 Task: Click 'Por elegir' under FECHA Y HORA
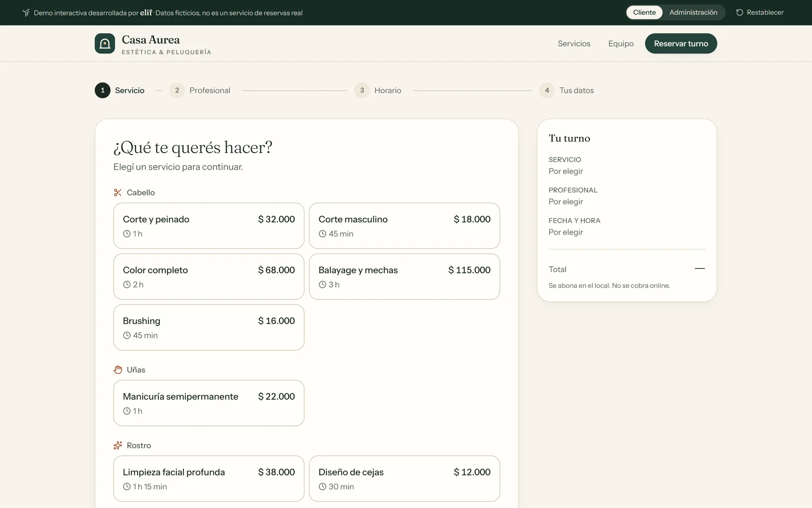(566, 232)
